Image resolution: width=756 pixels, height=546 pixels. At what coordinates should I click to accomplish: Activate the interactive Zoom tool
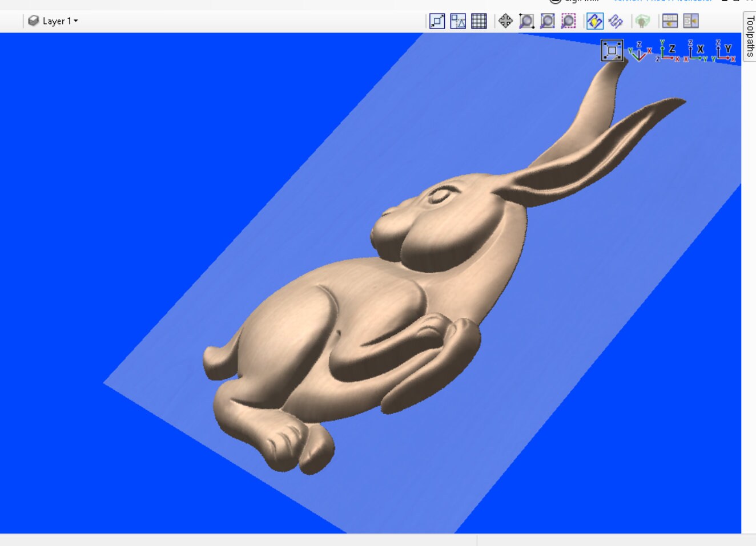[526, 22]
